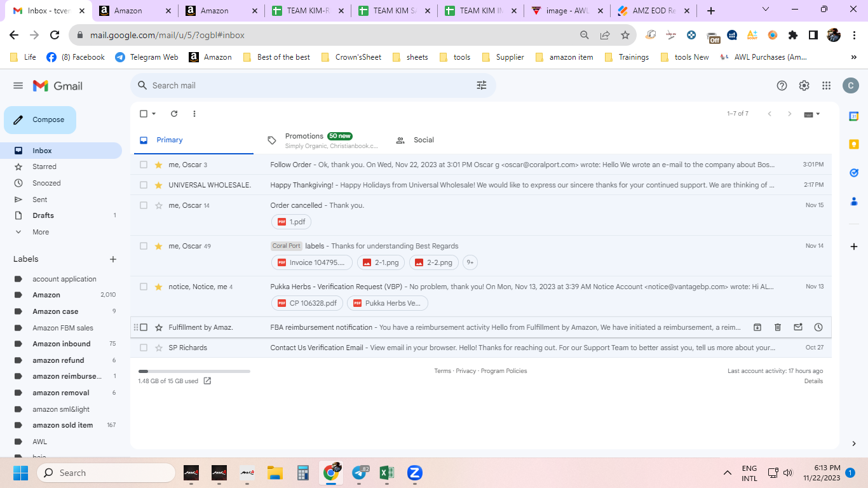This screenshot has height=488, width=868.
Task: Open Telegram from the taskbar
Action: (x=360, y=473)
